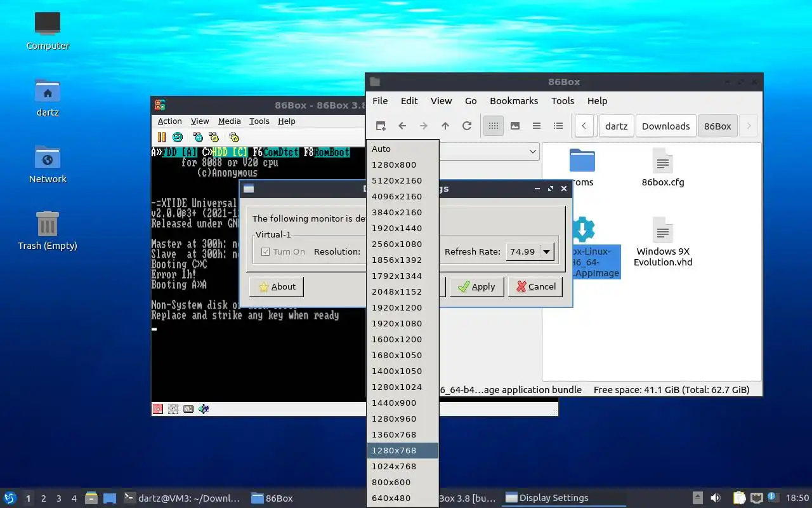Open 86Box machine settings toolbar icon
Image resolution: width=812 pixels, height=508 pixels.
[x=234, y=137]
